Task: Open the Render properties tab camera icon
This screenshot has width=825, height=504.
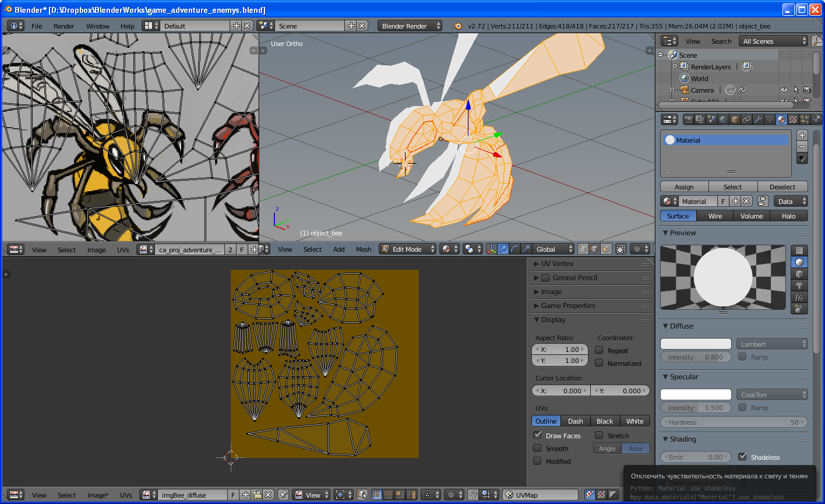Action: 689,119
